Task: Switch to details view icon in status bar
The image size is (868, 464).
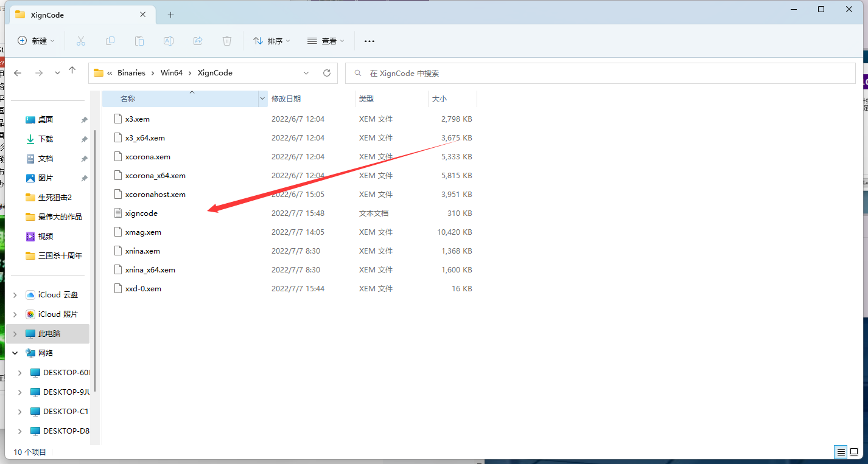Action: (841, 452)
